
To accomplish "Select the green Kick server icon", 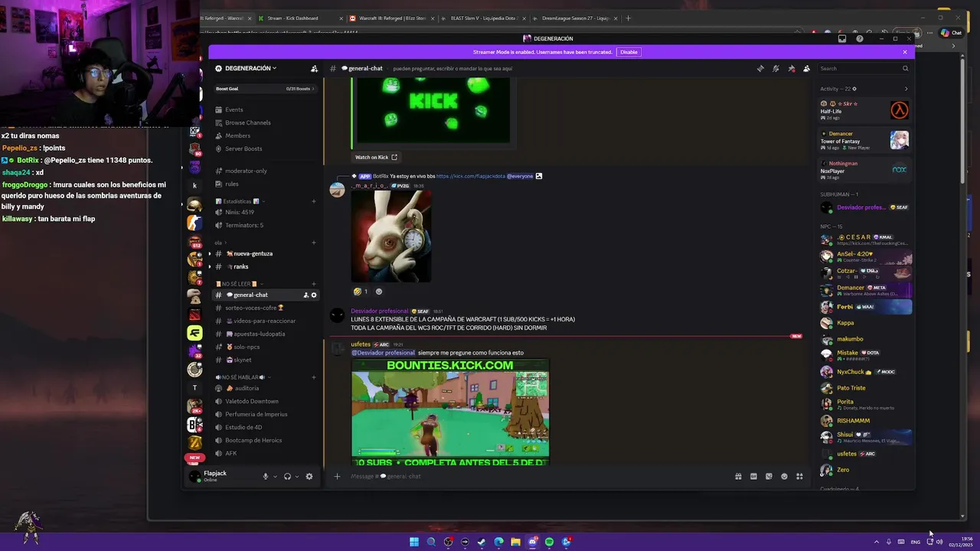I will pos(195,333).
